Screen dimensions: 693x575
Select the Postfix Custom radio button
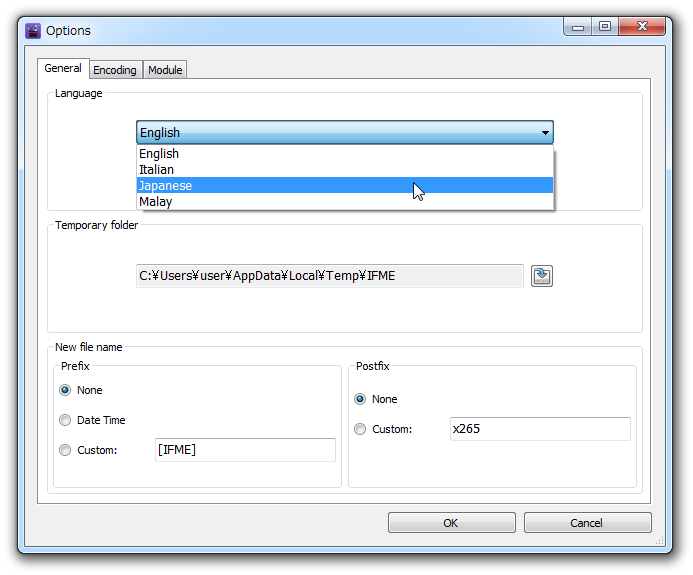click(x=360, y=429)
